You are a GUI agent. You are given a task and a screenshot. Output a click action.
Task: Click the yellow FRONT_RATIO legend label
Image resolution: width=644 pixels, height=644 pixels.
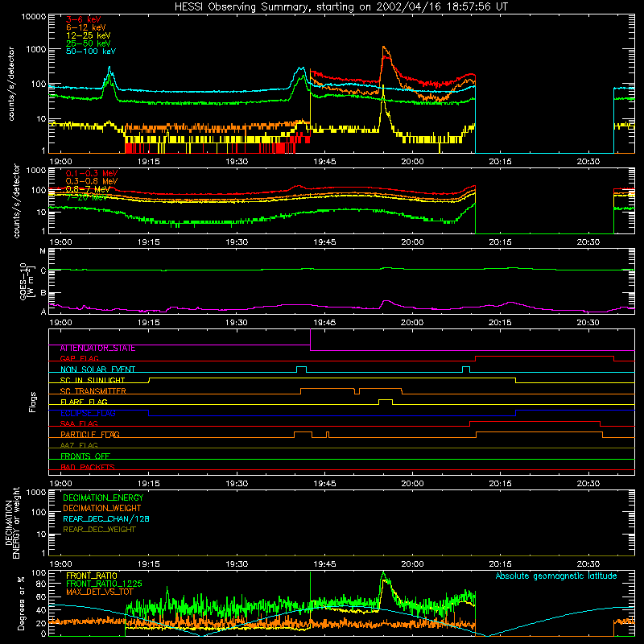tap(92, 576)
